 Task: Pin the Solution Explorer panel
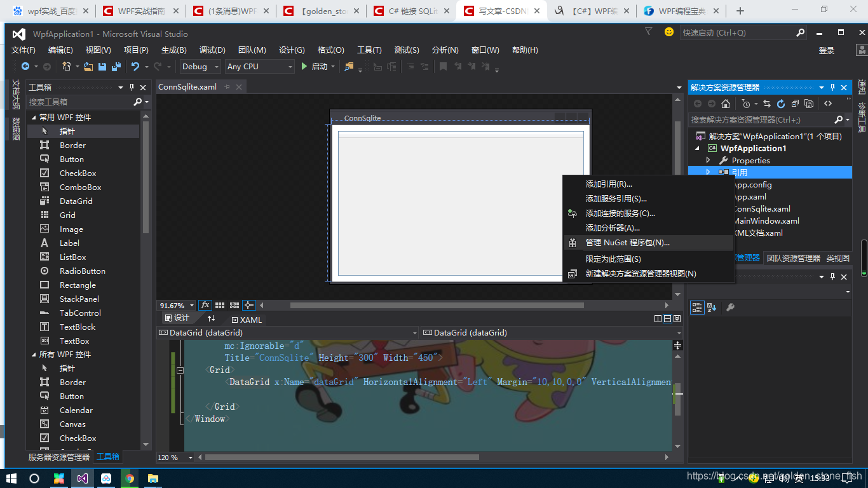tap(832, 88)
